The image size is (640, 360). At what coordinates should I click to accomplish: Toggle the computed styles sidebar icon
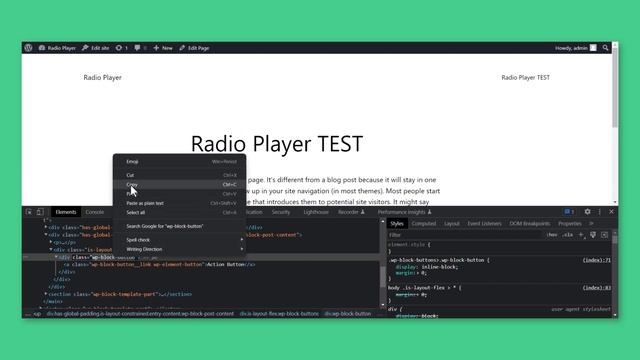point(604,235)
